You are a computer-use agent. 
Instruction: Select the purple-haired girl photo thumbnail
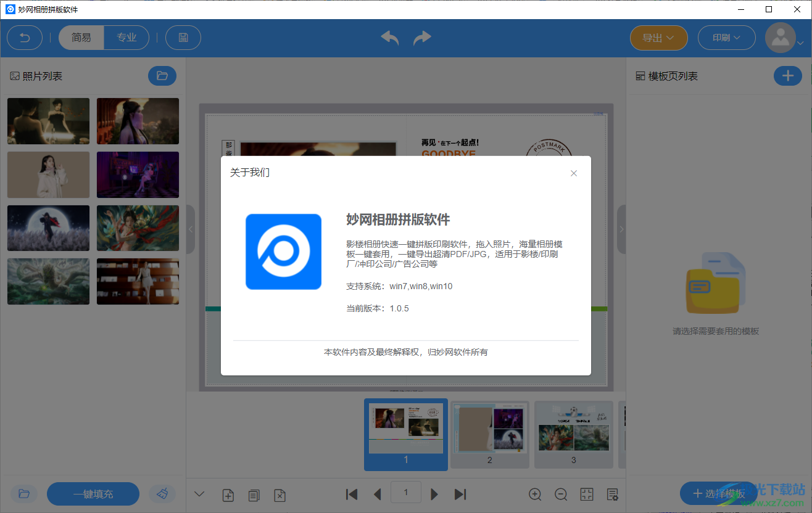coord(138,121)
